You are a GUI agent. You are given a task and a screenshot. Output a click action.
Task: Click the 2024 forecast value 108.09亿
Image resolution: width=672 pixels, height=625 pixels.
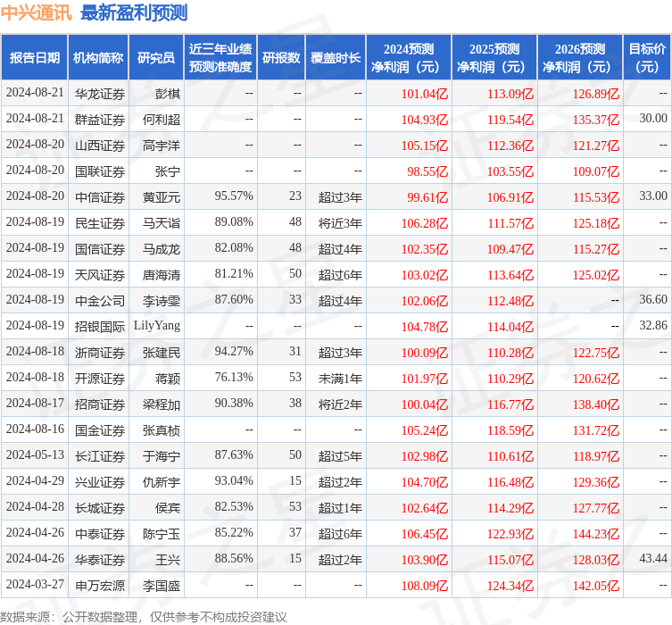(424, 586)
